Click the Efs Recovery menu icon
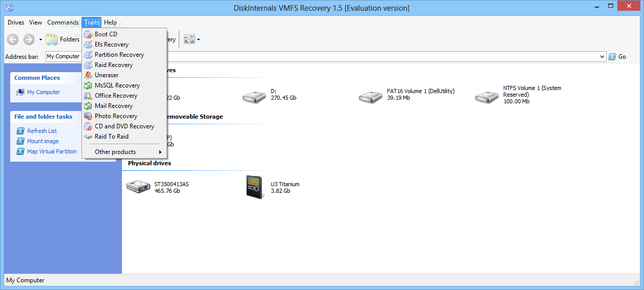644x290 pixels. click(x=88, y=44)
